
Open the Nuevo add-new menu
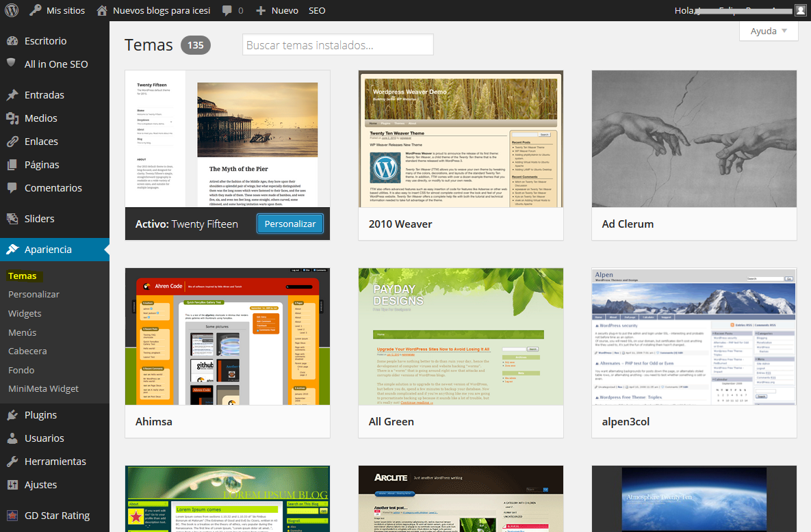pos(276,11)
